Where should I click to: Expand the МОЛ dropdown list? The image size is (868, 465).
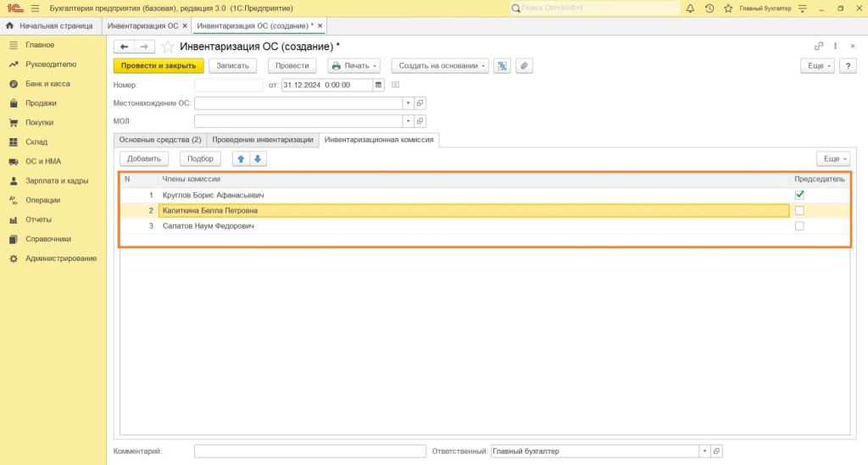pyautogui.click(x=407, y=122)
